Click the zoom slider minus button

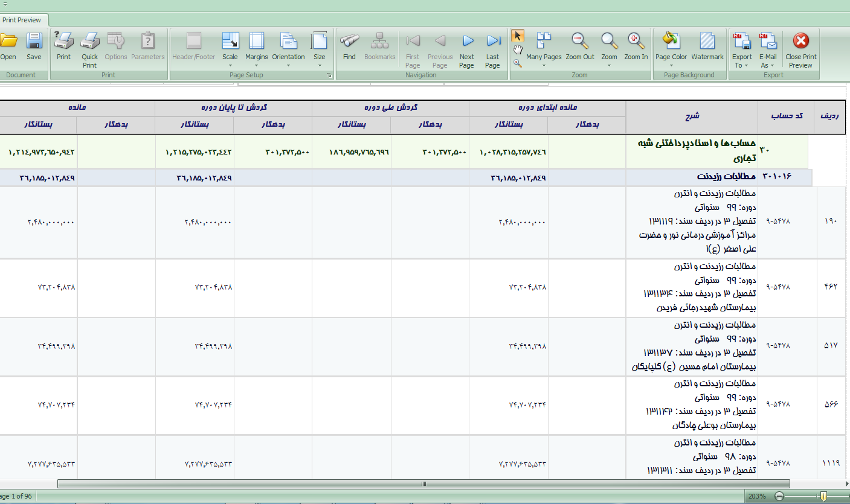(x=779, y=496)
